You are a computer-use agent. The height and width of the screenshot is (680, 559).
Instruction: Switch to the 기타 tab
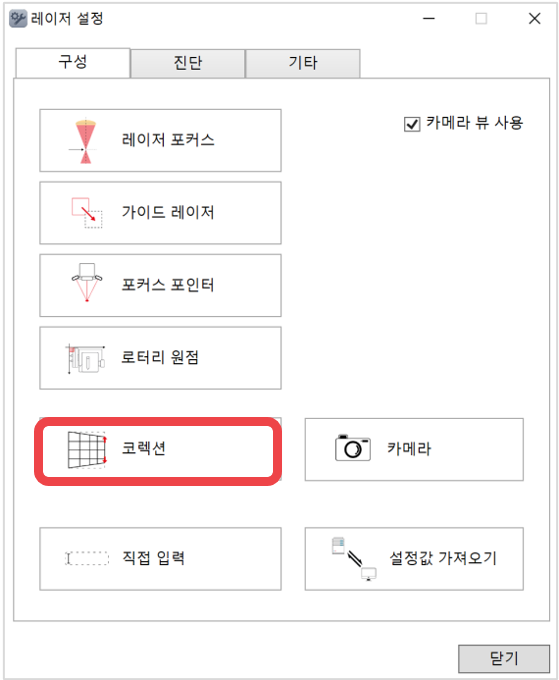[x=303, y=63]
